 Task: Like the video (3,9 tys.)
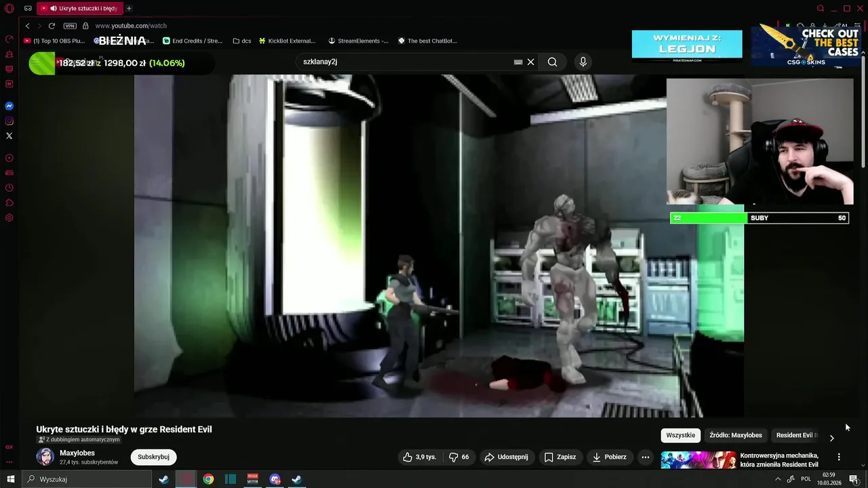pyautogui.click(x=419, y=457)
